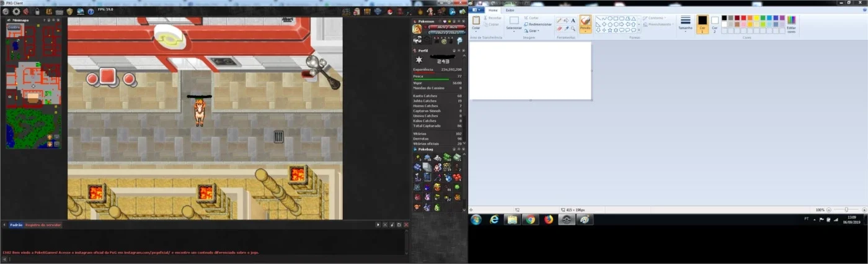Open the Selecionar dropdown
Viewport: 868px width, 264px height.
pyautogui.click(x=514, y=24)
